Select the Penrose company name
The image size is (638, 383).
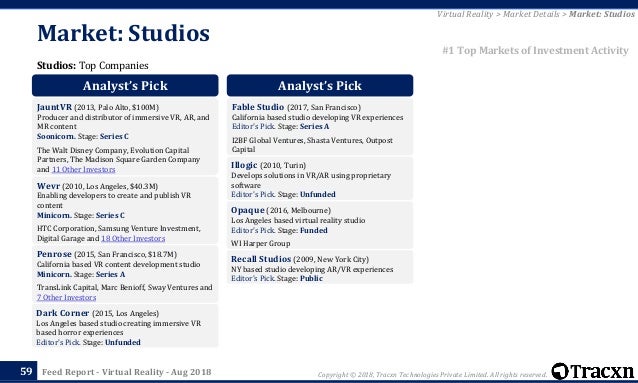tap(54, 254)
